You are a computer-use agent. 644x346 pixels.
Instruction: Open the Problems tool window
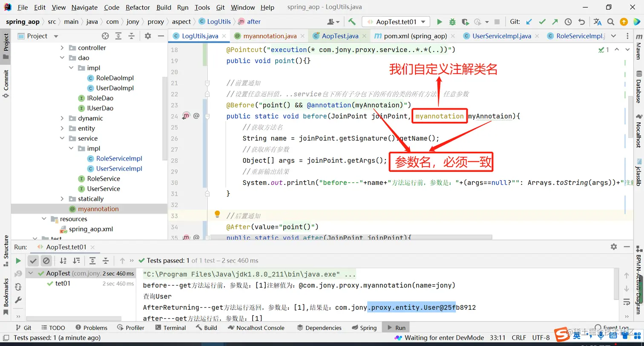point(91,328)
